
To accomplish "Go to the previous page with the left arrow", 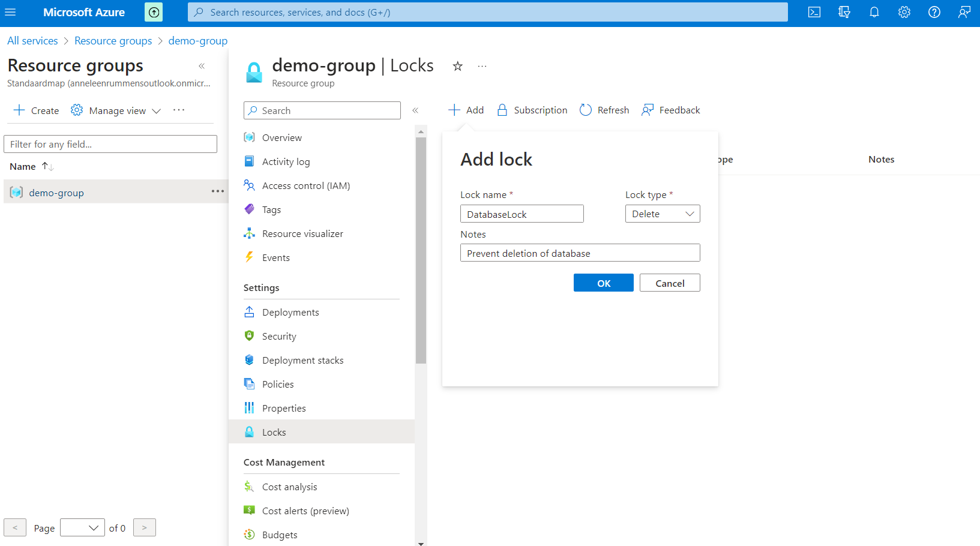I will 15,527.
